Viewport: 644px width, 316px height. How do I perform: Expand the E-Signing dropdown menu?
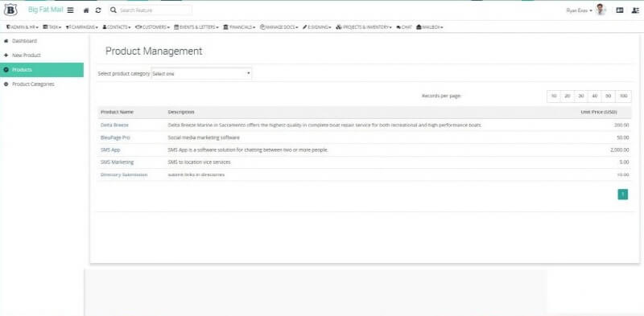click(316, 27)
